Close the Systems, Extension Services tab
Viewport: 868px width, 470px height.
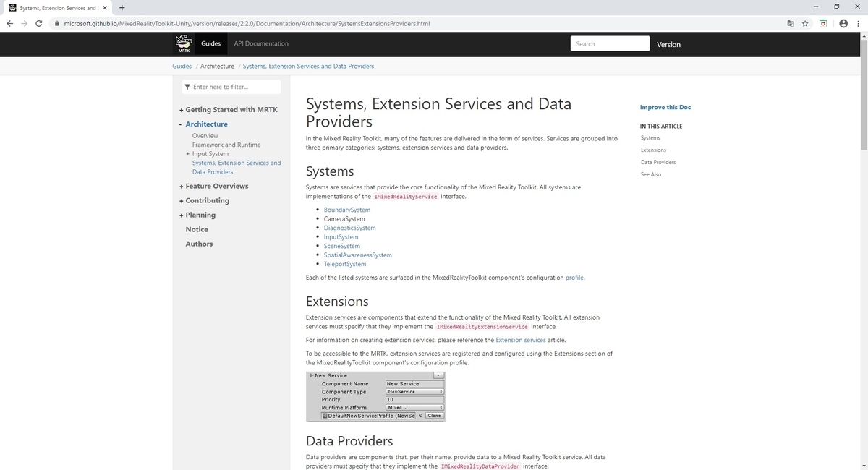point(104,8)
